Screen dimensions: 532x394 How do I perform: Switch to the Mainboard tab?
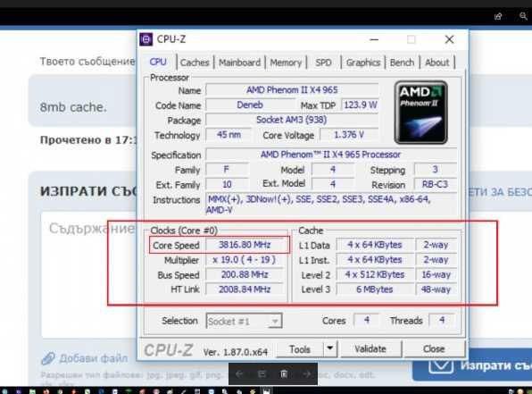click(x=239, y=63)
